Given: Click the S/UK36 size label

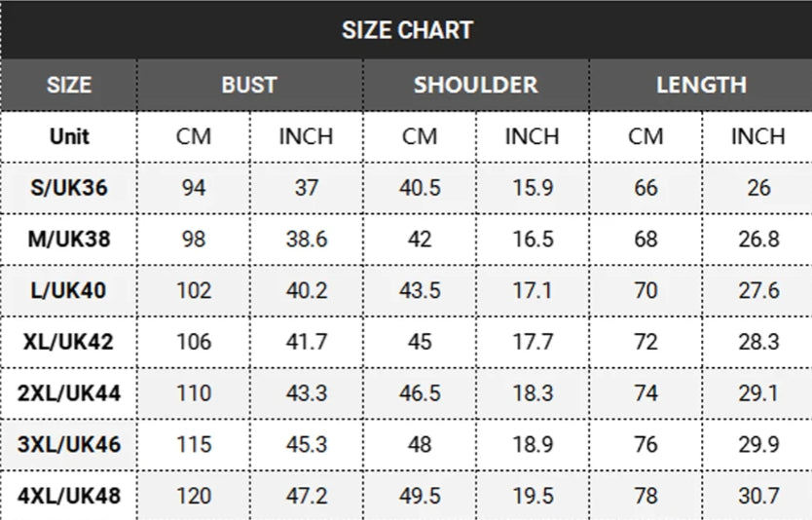Looking at the screenshot, I should pos(69,187).
